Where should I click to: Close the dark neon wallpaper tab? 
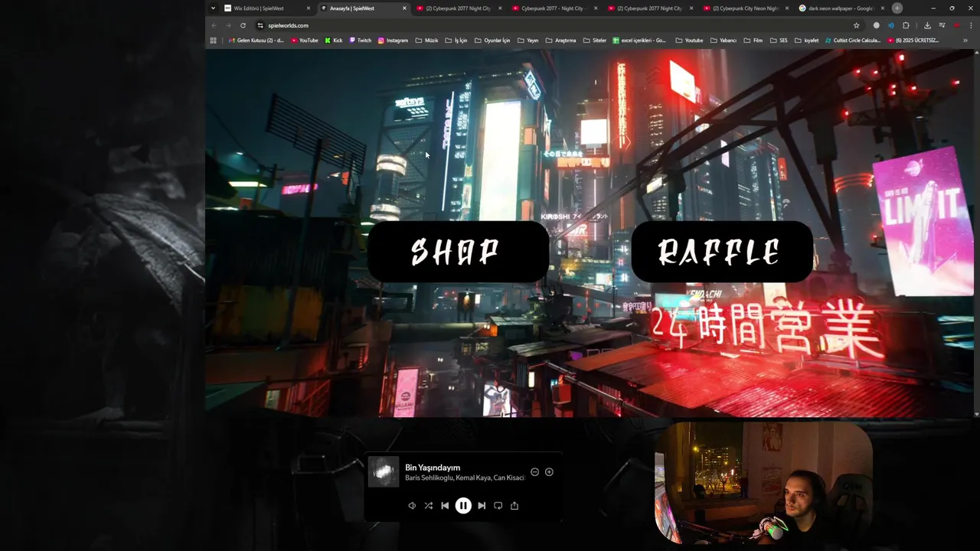tap(883, 8)
